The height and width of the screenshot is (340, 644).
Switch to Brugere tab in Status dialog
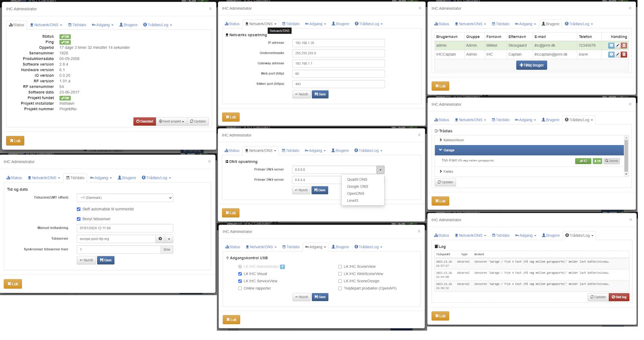(x=128, y=25)
